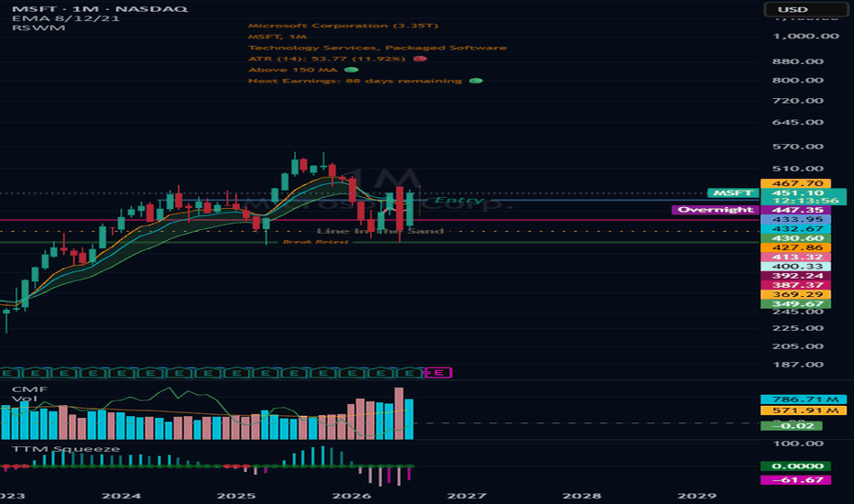Click the 387.37 red price tag
854x504 pixels.
point(795,285)
